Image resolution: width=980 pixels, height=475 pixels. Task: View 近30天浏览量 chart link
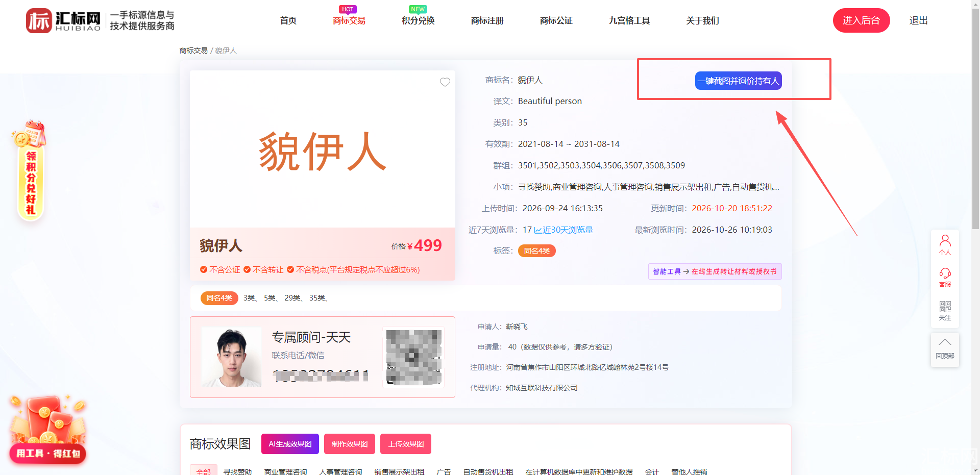coord(563,230)
